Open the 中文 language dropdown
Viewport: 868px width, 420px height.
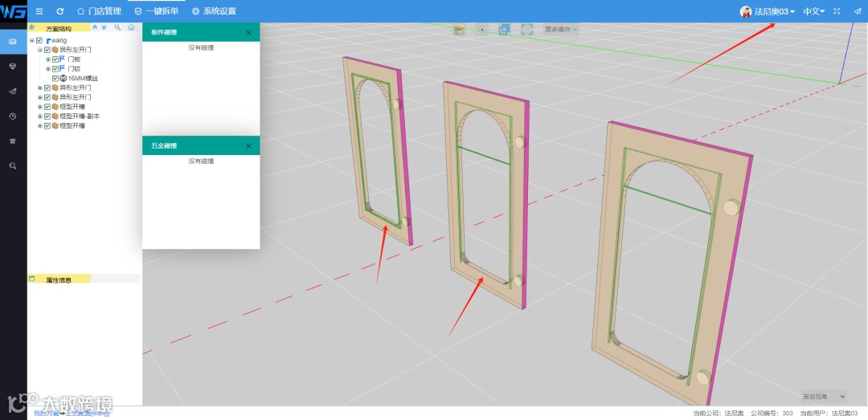point(814,11)
